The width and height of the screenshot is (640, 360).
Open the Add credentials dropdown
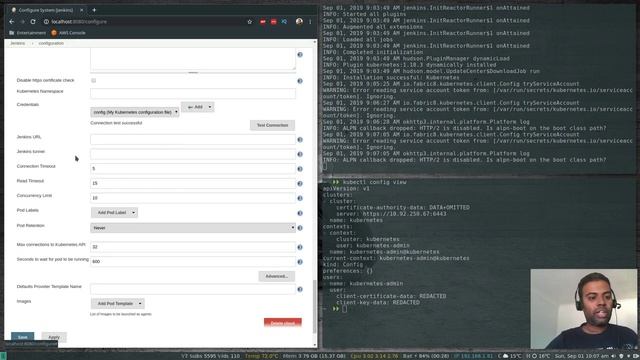(198, 107)
